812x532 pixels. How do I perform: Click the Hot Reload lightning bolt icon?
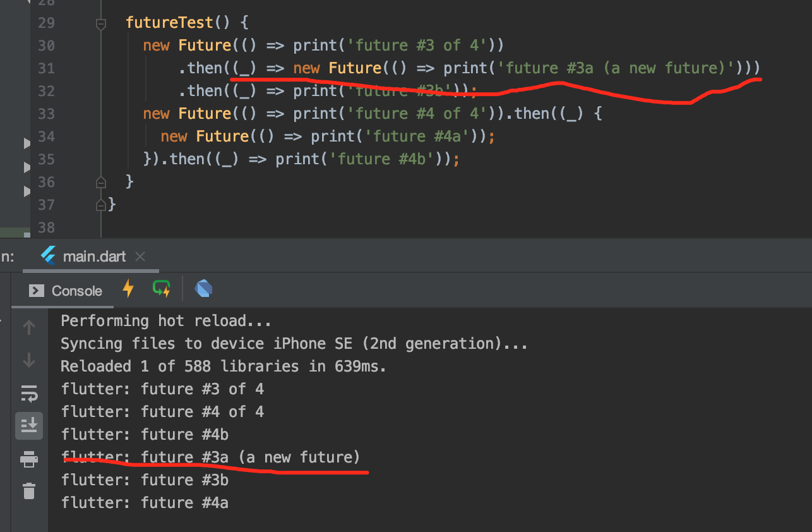pos(128,289)
